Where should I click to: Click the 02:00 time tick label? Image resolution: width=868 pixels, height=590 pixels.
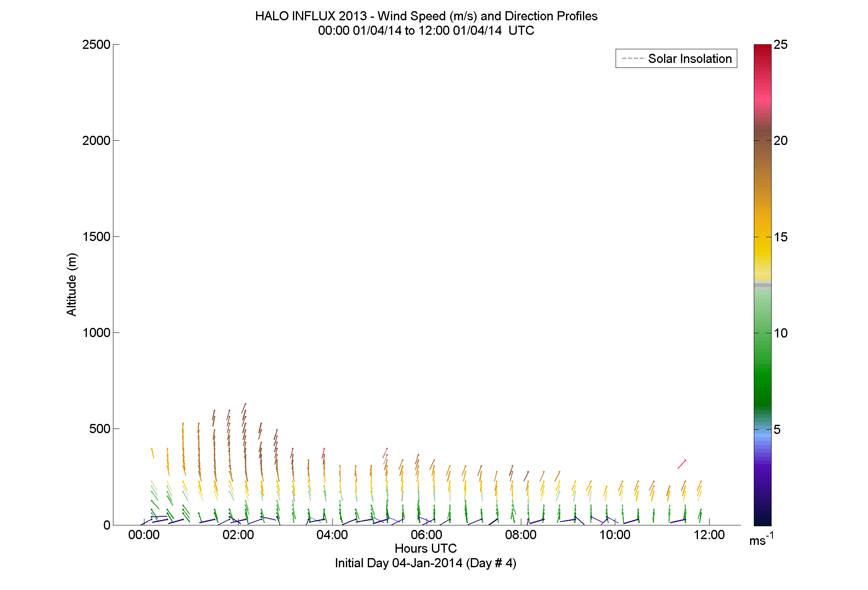tap(238, 535)
